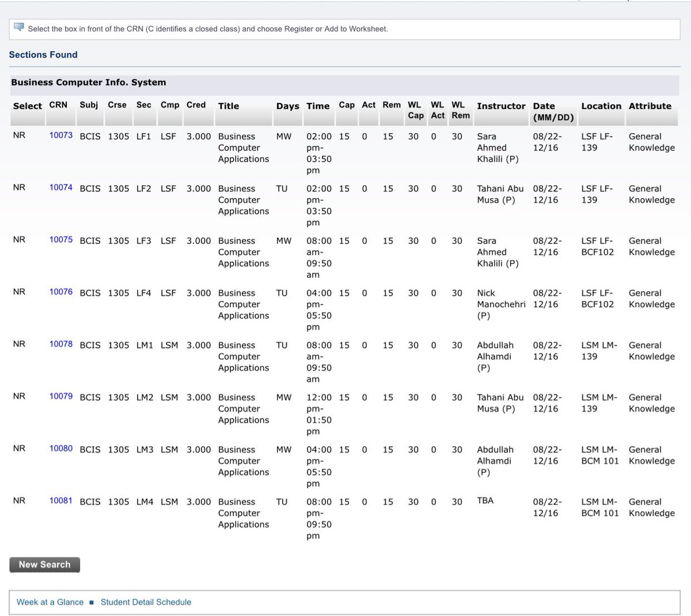
Task: Open CRN 10075 section details
Action: (x=61, y=239)
